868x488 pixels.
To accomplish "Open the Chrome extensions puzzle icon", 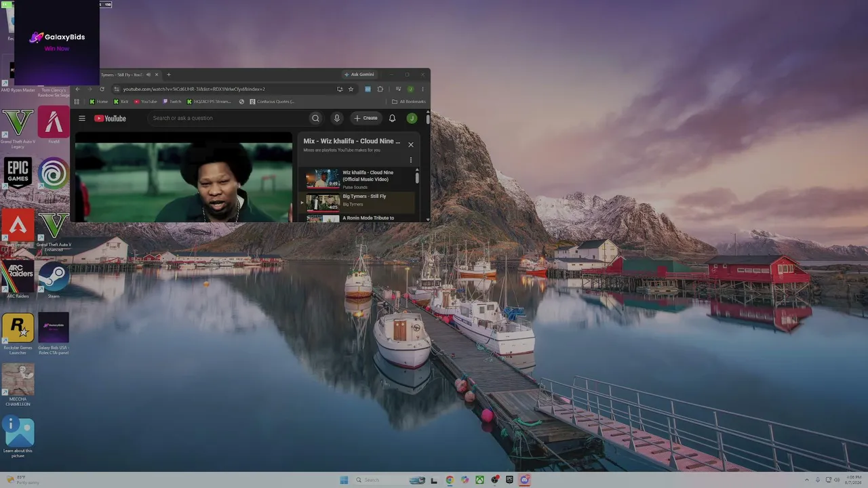I will 380,89.
